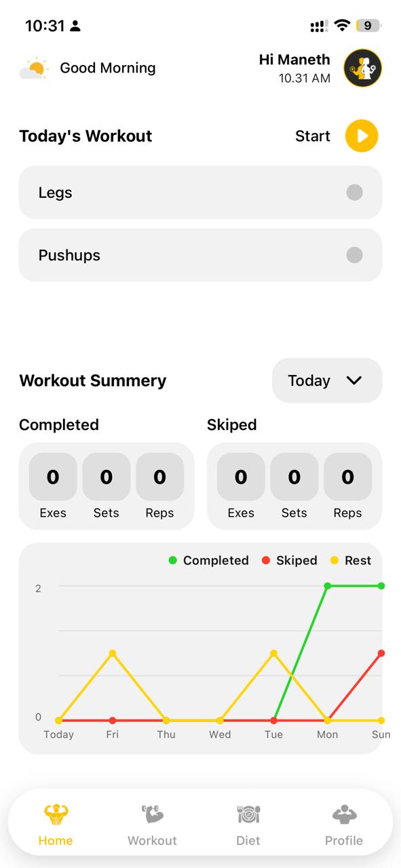The width and height of the screenshot is (401, 868).
Task: Collapse the workout summary period selector
Action: (326, 380)
